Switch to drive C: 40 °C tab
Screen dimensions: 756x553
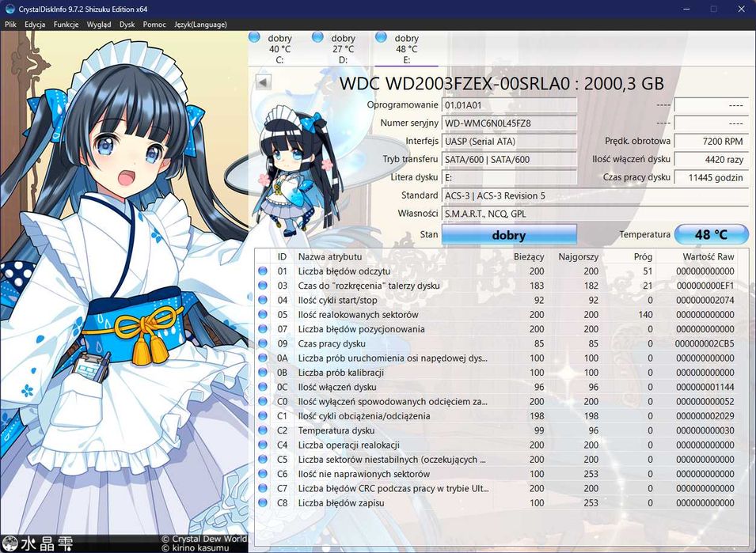279,48
